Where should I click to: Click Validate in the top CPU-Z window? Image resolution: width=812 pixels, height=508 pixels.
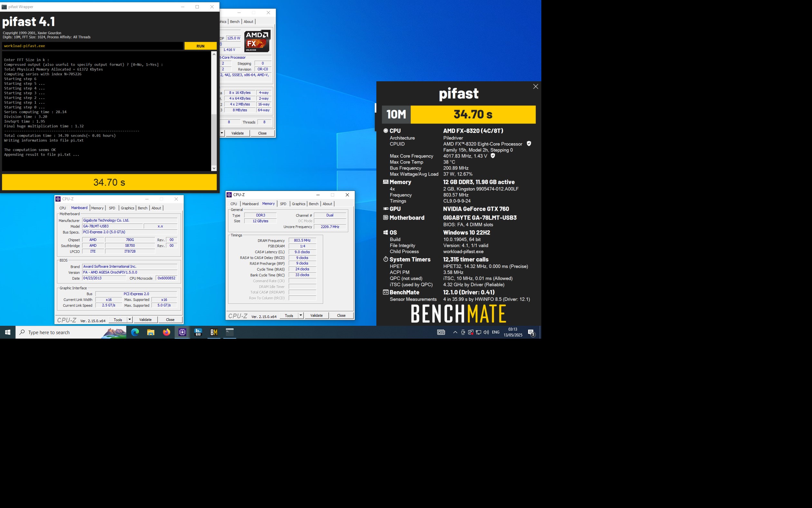point(237,133)
